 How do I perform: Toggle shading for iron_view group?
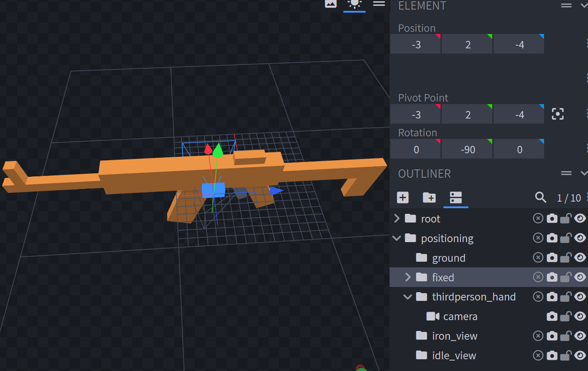(x=552, y=336)
